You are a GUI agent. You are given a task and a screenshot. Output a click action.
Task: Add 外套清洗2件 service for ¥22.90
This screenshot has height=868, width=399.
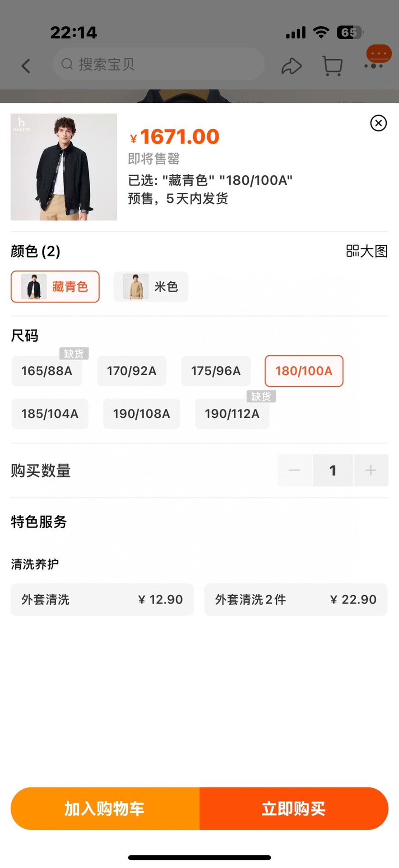296,600
